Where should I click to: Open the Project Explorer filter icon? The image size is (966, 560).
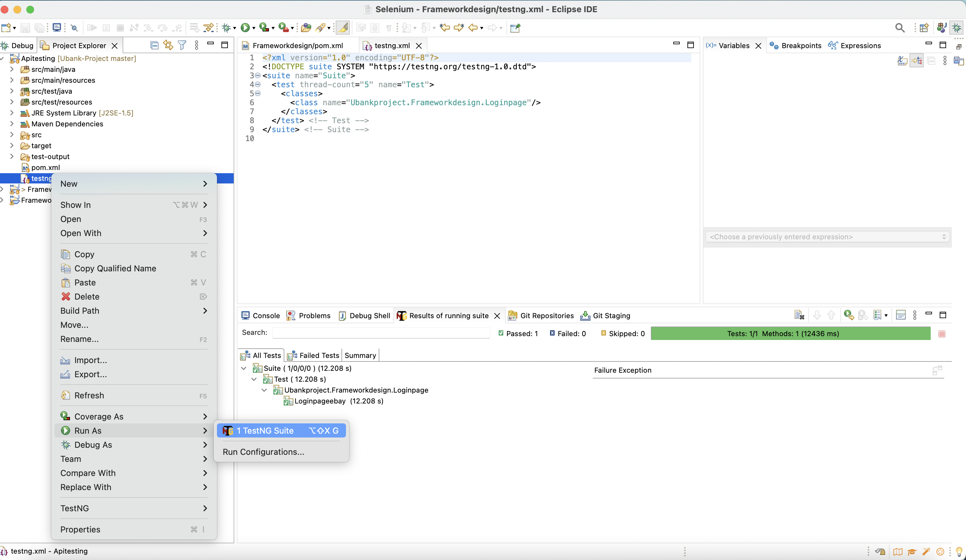(x=182, y=45)
